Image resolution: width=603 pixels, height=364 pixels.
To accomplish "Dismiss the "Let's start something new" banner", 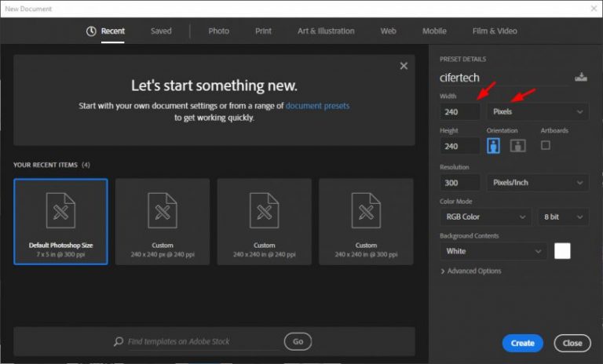I will [x=404, y=66].
